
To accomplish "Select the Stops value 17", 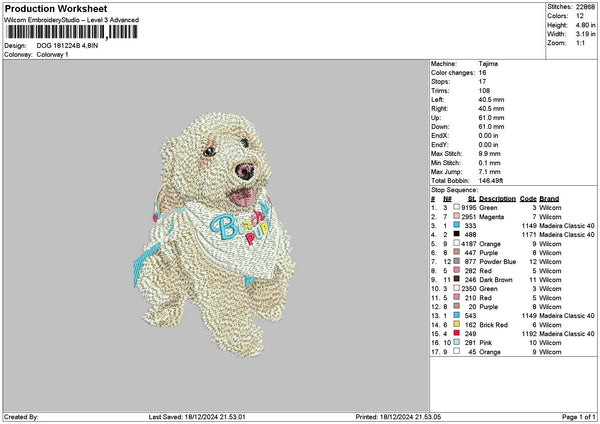I will [483, 82].
